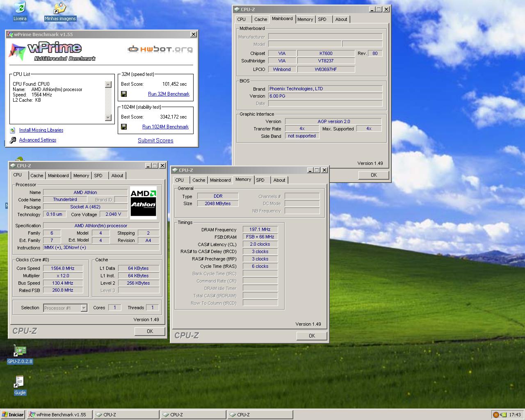
Task: Close the wPrime Benchmark window
Action: click(x=193, y=34)
